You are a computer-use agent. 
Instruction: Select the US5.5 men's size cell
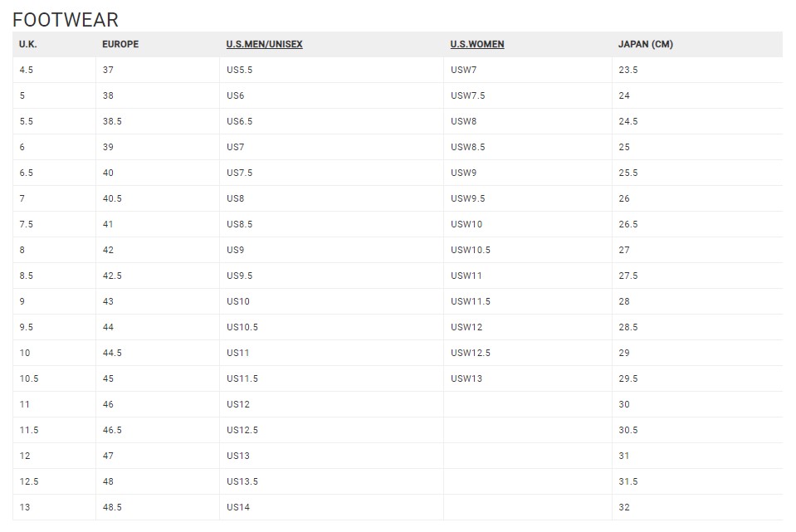tap(240, 71)
